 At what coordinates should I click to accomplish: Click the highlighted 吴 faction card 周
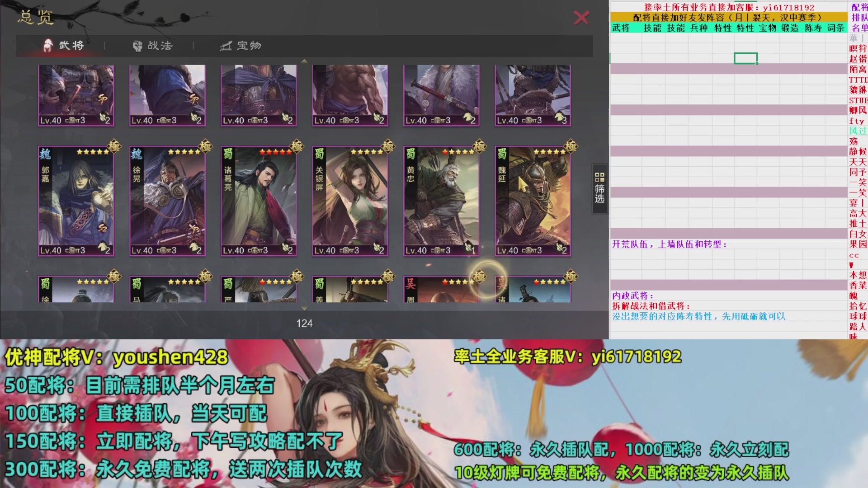[441, 289]
